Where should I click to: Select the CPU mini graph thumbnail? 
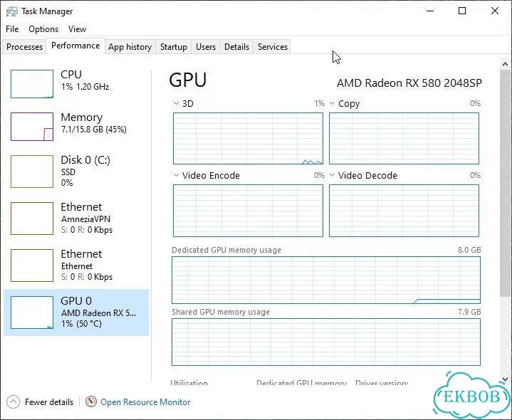(x=32, y=84)
